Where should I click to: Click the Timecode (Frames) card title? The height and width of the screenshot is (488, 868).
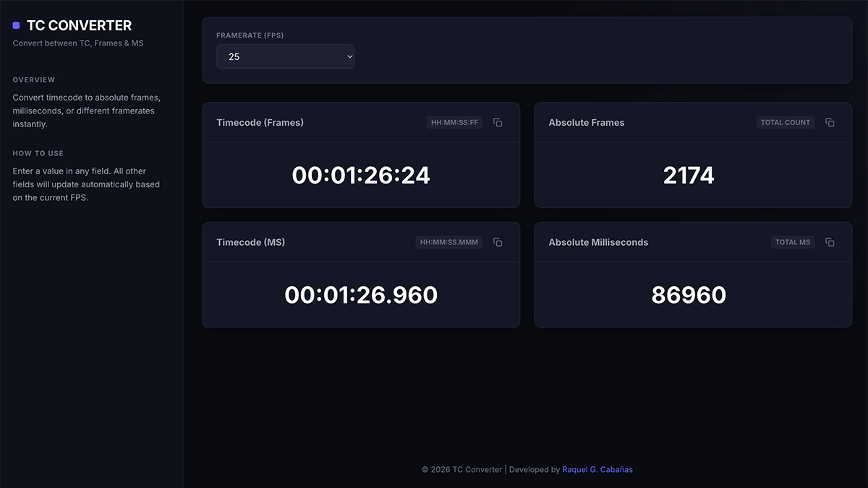[x=260, y=122]
